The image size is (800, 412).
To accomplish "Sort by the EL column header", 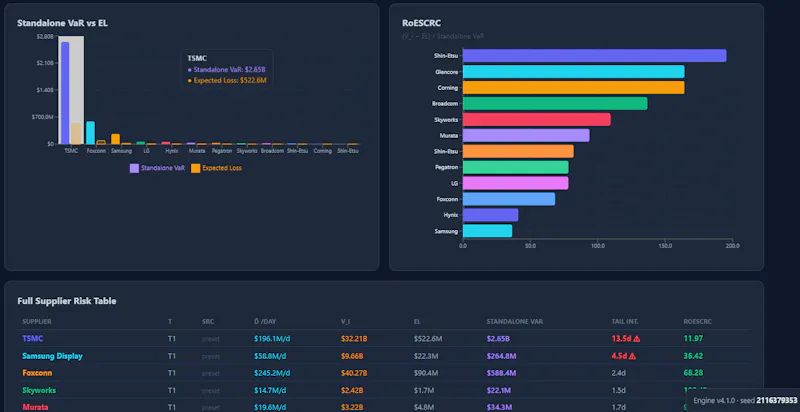I will [417, 322].
